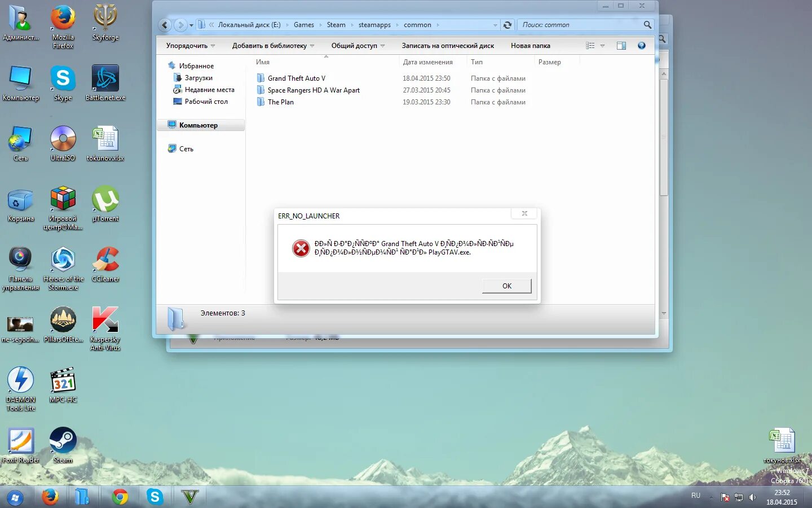Open the Skype desktop shortcut
This screenshot has width=812, height=508.
click(63, 83)
